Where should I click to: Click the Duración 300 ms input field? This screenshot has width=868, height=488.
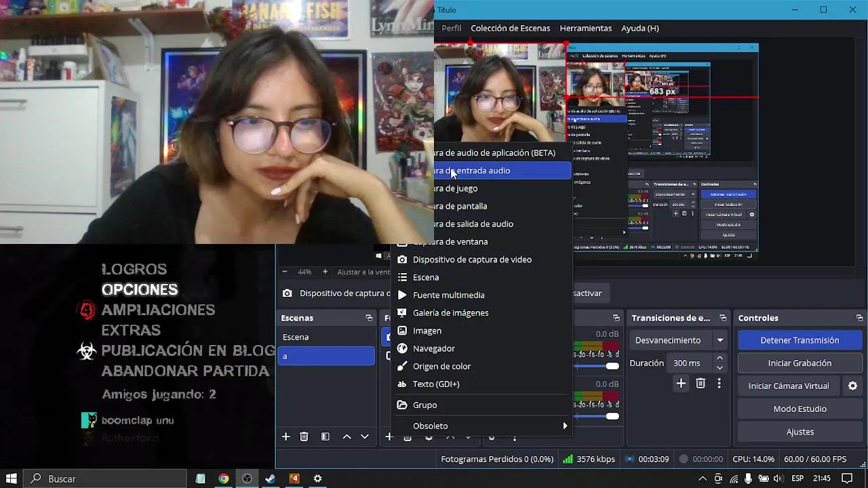point(690,363)
